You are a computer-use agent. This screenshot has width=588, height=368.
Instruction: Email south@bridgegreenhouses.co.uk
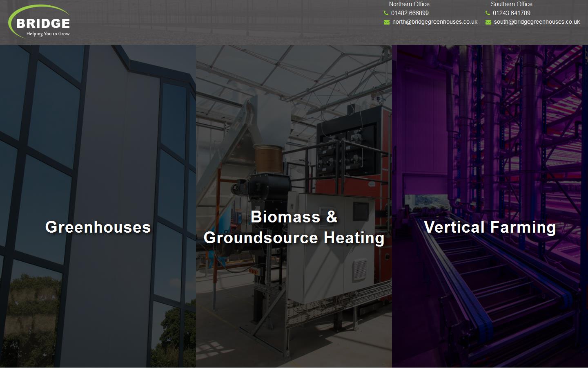click(x=536, y=22)
